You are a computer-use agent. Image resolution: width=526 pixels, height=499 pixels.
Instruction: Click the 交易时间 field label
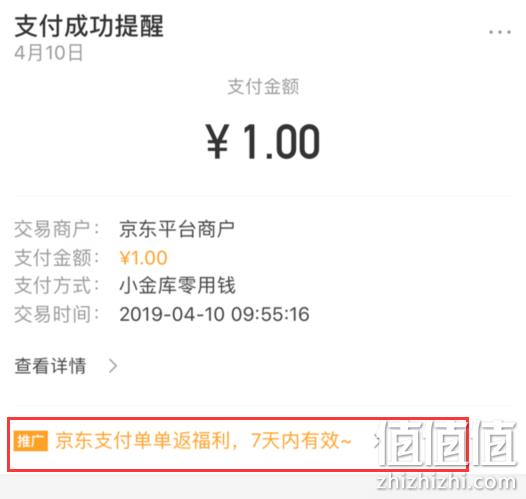[57, 315]
